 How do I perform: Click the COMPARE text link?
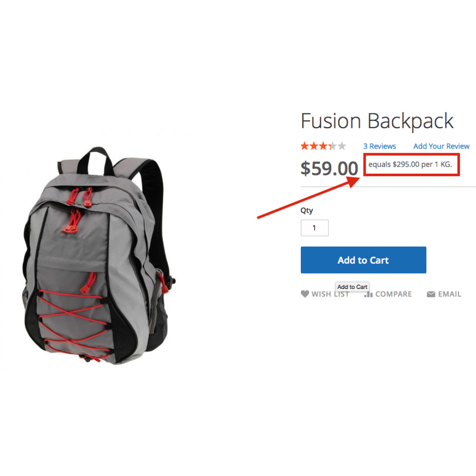(x=394, y=294)
